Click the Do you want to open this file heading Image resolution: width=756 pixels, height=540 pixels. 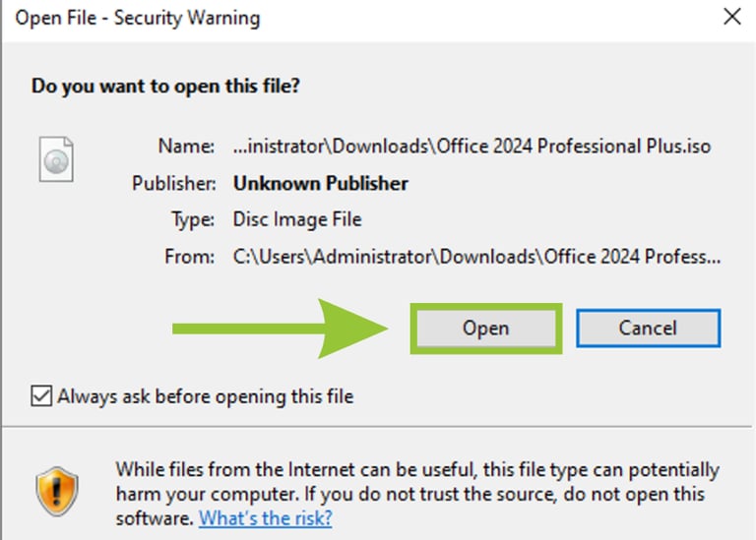(165, 87)
